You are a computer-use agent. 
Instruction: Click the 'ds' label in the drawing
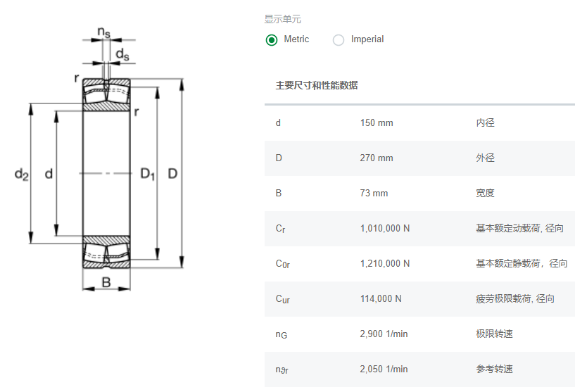pyautogui.click(x=122, y=55)
